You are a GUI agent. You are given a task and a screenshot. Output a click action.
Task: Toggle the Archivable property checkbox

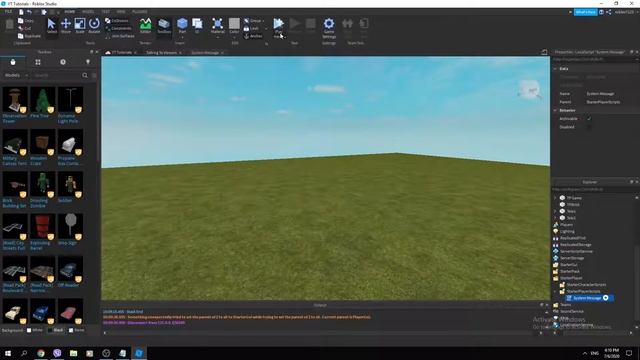pos(589,119)
